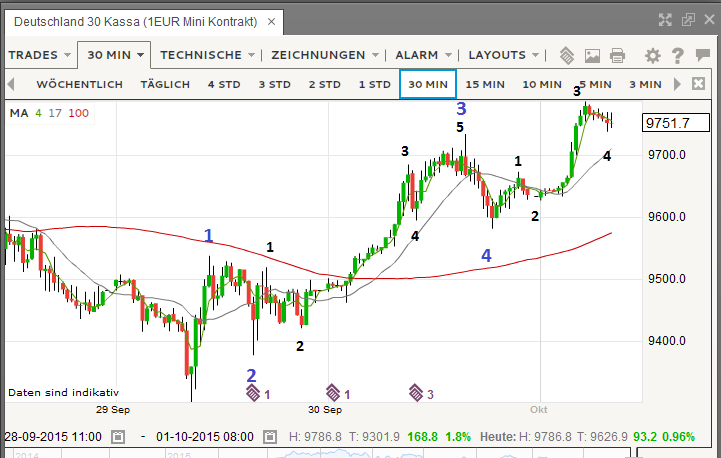
Task: Click the help question mark icon
Action: click(677, 55)
